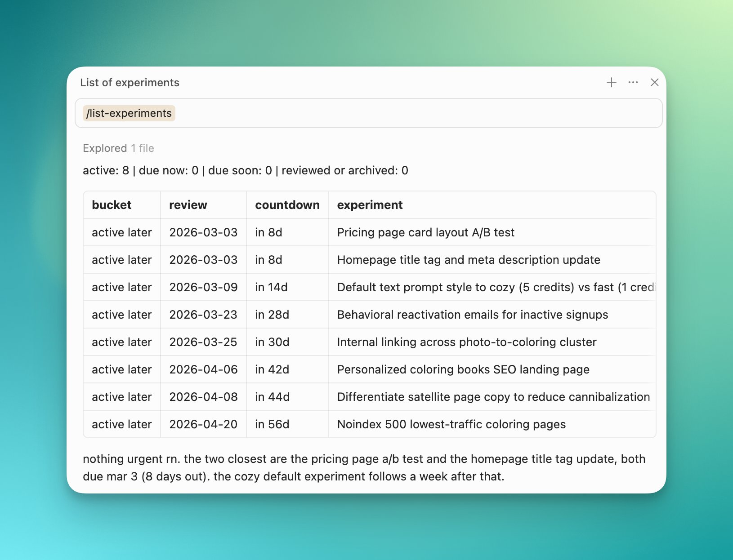Close the List of experiments panel
The height and width of the screenshot is (560, 733).
(654, 82)
